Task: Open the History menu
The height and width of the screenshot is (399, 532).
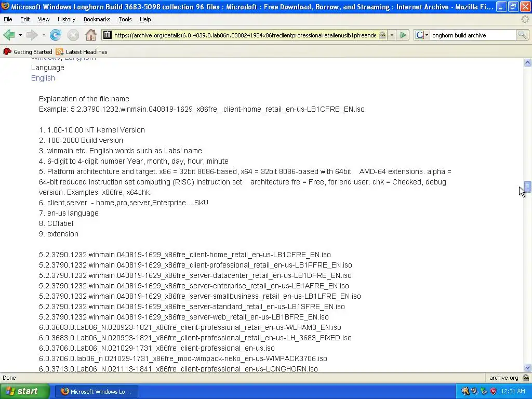Action: (x=66, y=19)
